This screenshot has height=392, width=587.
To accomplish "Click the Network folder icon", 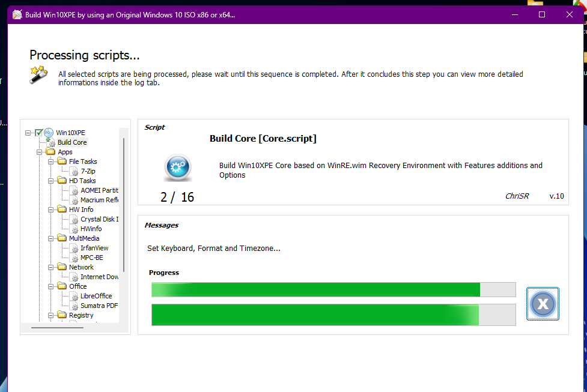I will pyautogui.click(x=62, y=267).
